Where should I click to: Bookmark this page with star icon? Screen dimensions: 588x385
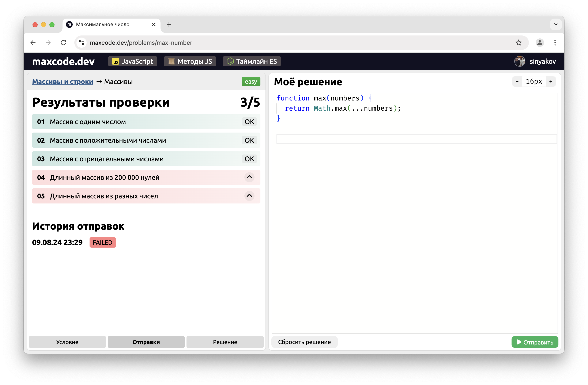pyautogui.click(x=519, y=43)
